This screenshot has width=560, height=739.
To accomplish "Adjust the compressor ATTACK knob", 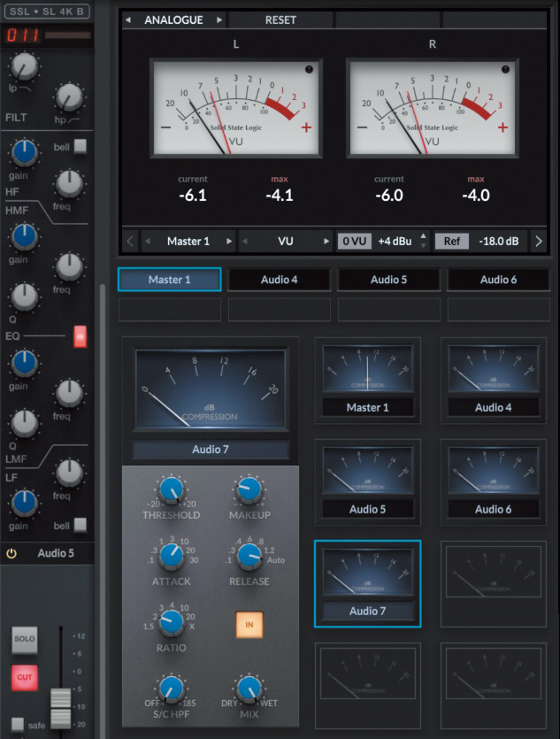I will 172,556.
